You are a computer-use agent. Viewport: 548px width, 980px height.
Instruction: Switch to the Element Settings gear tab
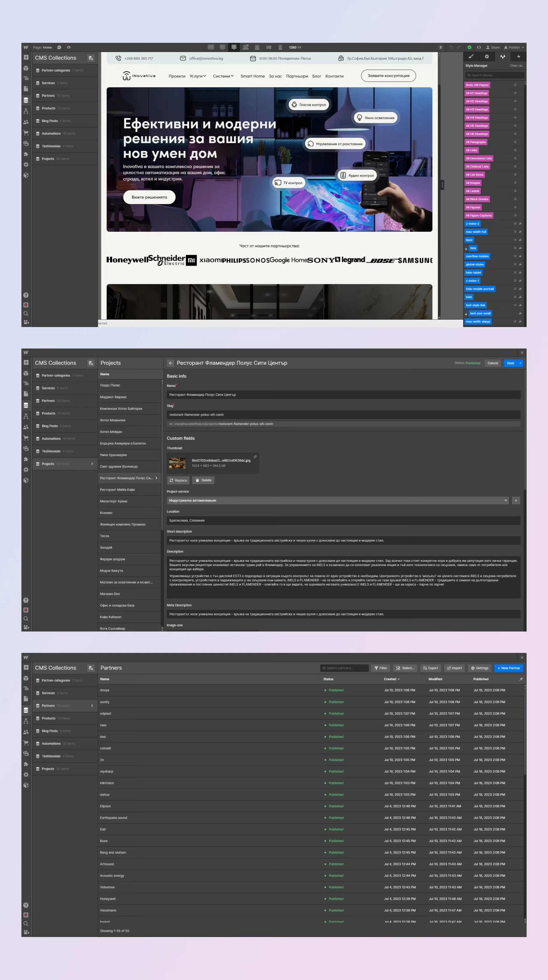487,57
